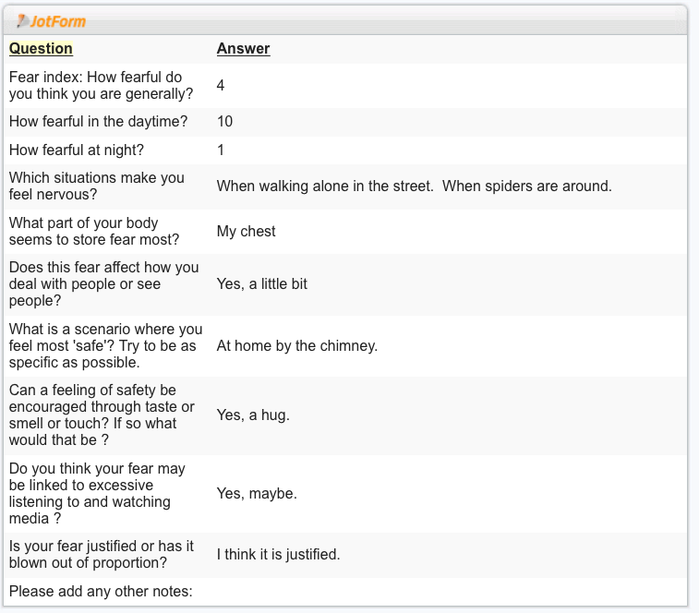Select the 'Fear index' general question text
The height and width of the screenshot is (613, 699).
101,85
